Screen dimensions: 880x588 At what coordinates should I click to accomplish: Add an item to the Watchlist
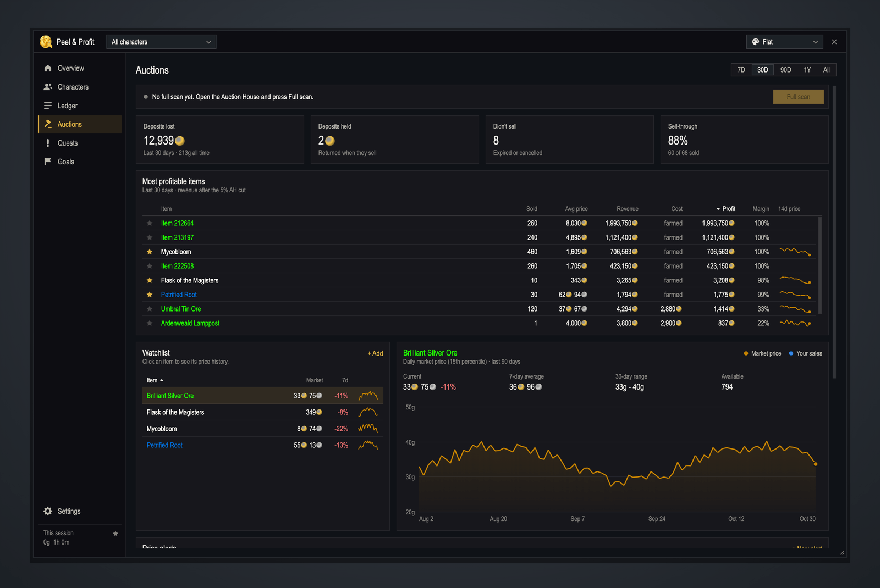[x=375, y=353]
